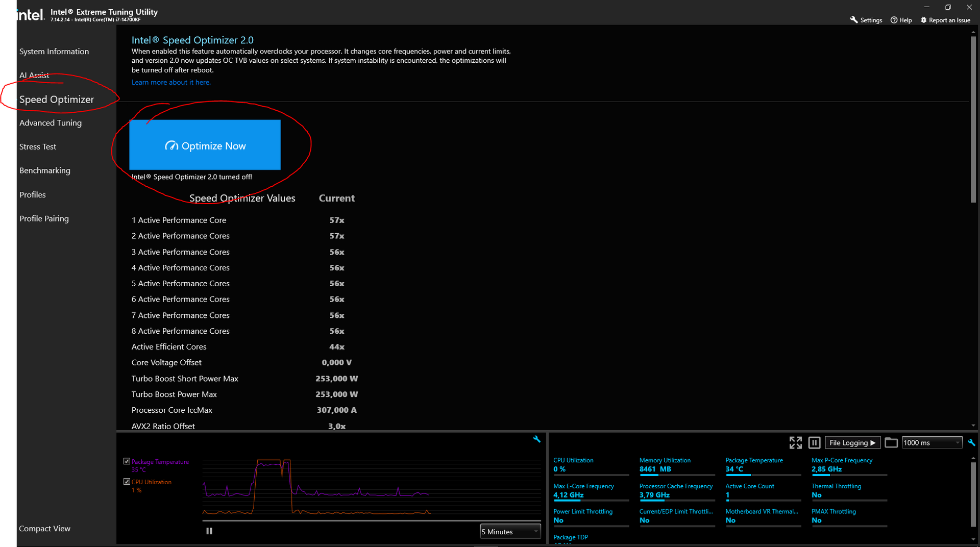Click Report an Issue bug icon
Screen dimensions: 980x547
pos(923,20)
